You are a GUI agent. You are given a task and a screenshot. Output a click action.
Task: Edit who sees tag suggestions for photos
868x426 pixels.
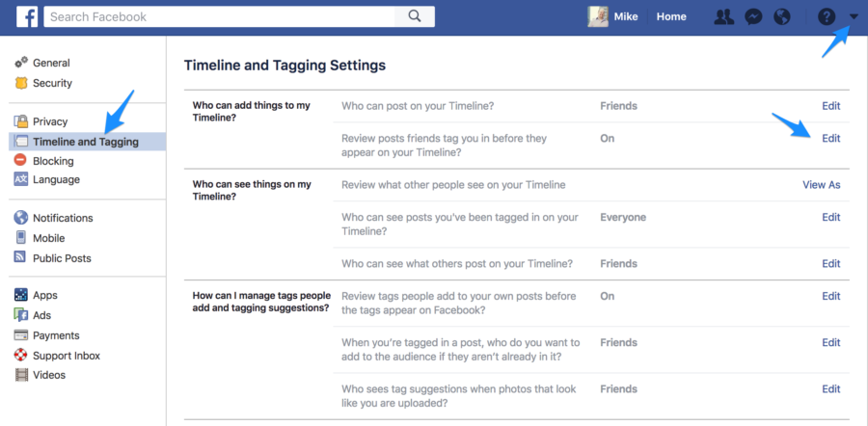[830, 389]
